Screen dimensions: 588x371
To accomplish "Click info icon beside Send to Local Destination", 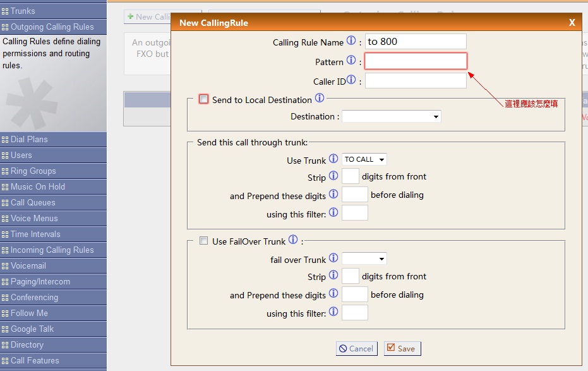I will click(320, 98).
